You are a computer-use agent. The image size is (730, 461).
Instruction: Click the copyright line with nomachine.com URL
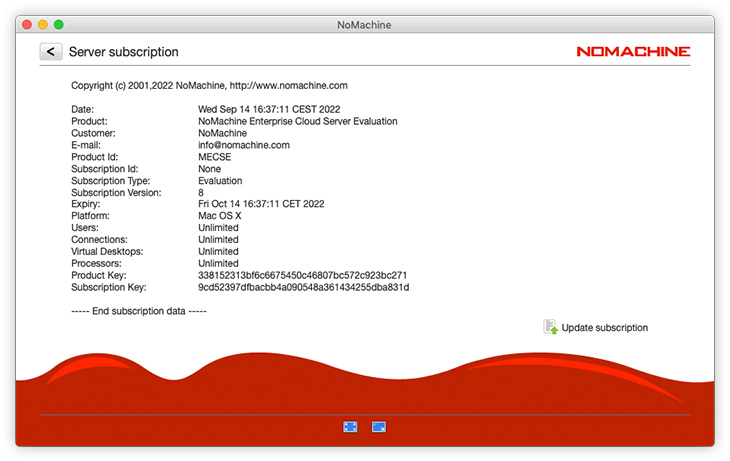tap(209, 86)
